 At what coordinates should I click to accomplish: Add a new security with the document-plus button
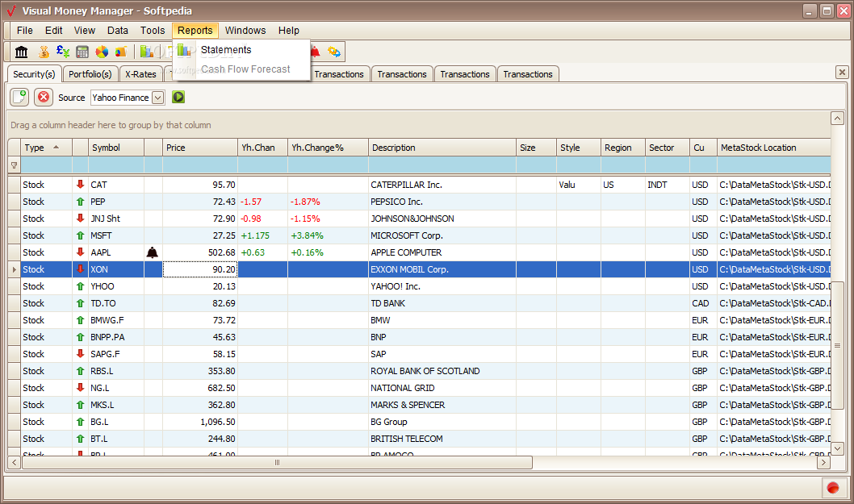(x=19, y=98)
